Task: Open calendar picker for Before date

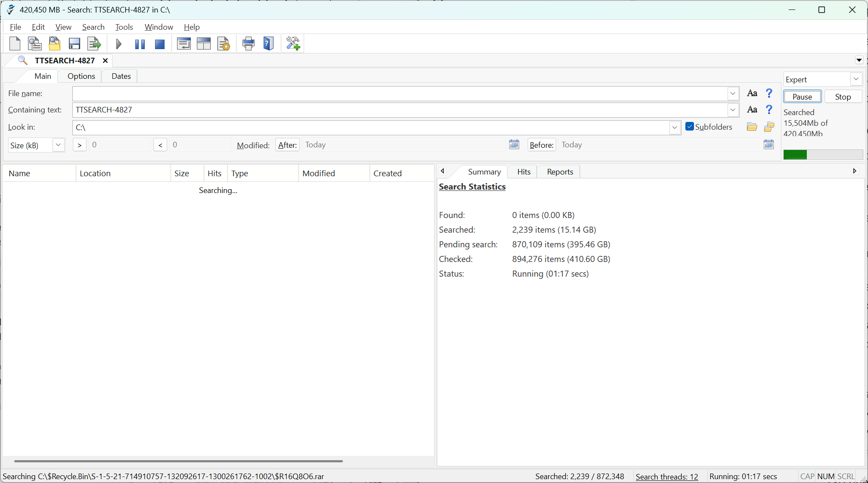Action: click(769, 144)
